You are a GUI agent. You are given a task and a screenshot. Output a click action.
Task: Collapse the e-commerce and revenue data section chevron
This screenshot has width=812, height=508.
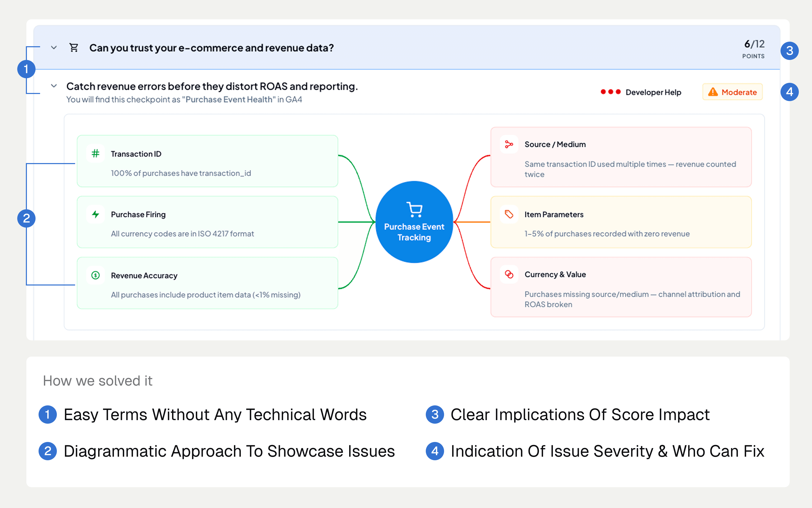click(54, 48)
